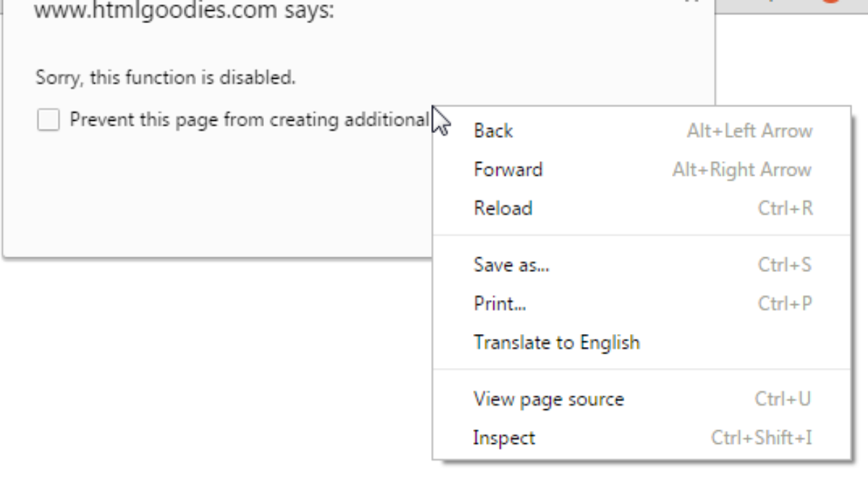Reload the page via the context menu
Screen dimensions: 868x488
point(503,208)
